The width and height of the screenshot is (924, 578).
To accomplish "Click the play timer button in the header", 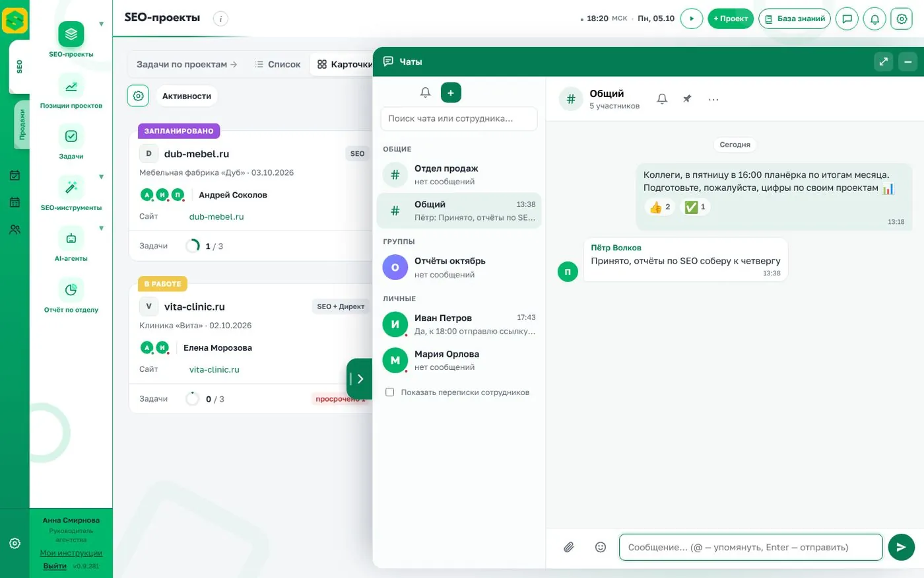I will (x=692, y=18).
